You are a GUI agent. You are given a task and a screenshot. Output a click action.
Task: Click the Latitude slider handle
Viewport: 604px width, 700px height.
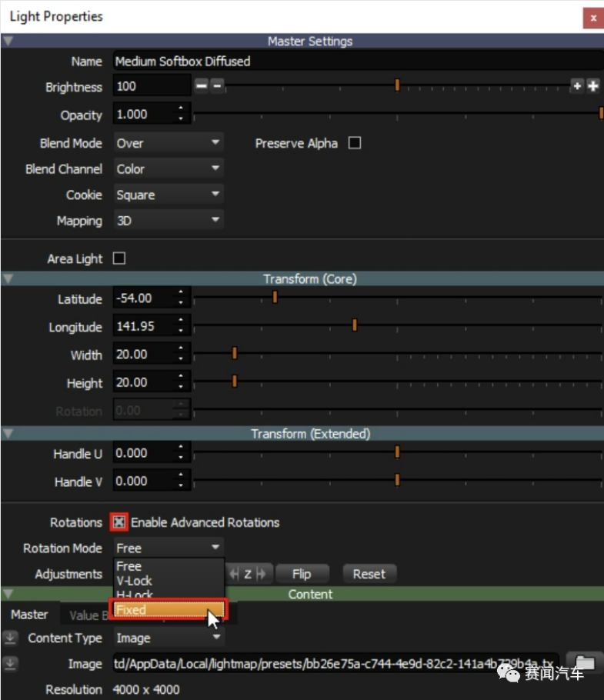[x=275, y=298]
